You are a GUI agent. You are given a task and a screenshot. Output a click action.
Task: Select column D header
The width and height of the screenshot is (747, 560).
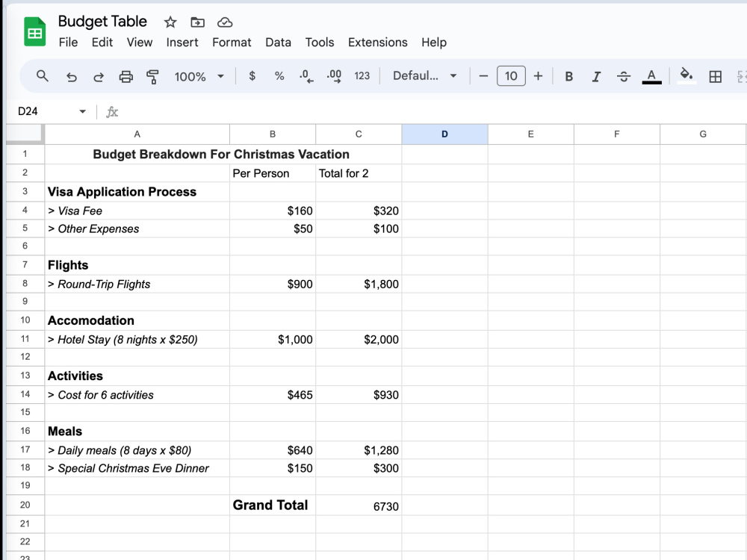[444, 134]
